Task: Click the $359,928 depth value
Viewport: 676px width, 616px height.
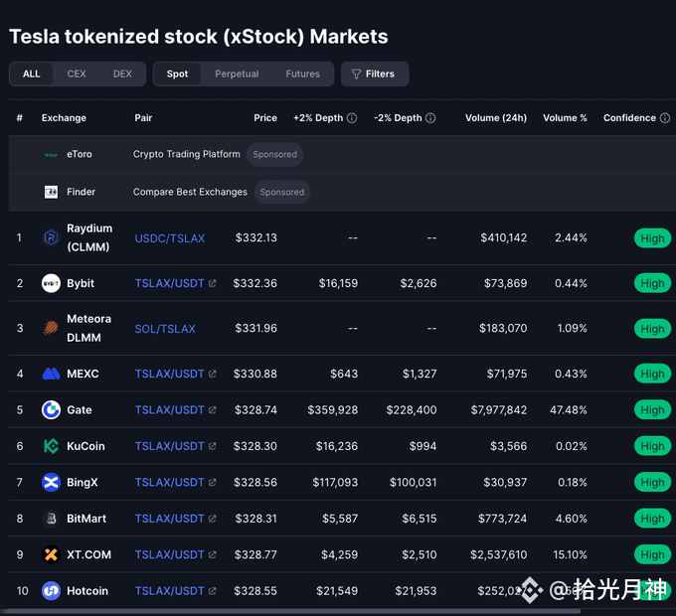Action: click(332, 409)
